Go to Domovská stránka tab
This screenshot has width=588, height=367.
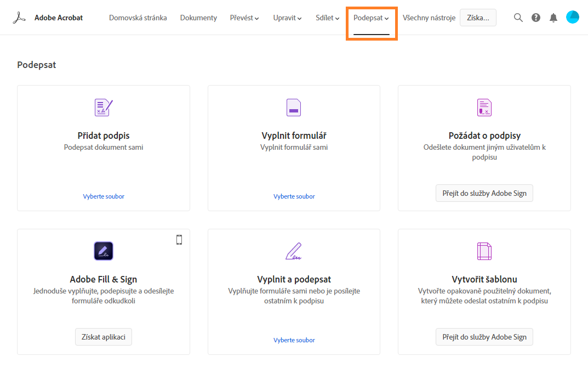pyautogui.click(x=138, y=18)
